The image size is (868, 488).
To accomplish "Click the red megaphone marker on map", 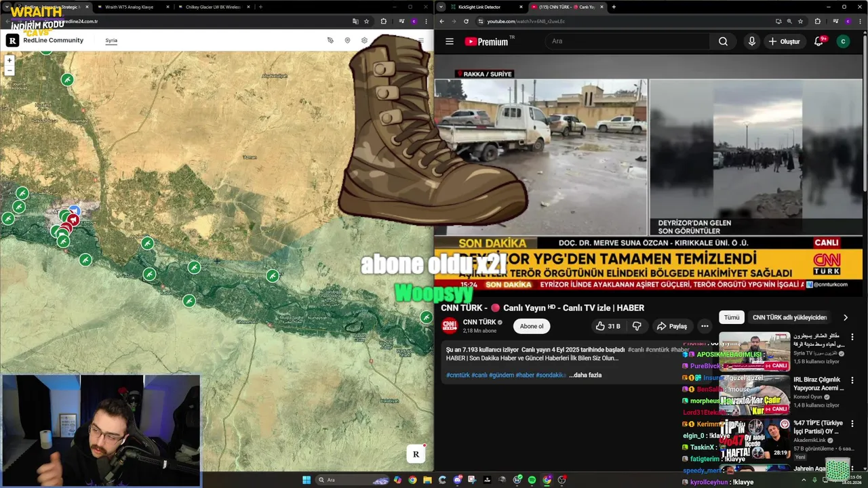I will tap(73, 220).
